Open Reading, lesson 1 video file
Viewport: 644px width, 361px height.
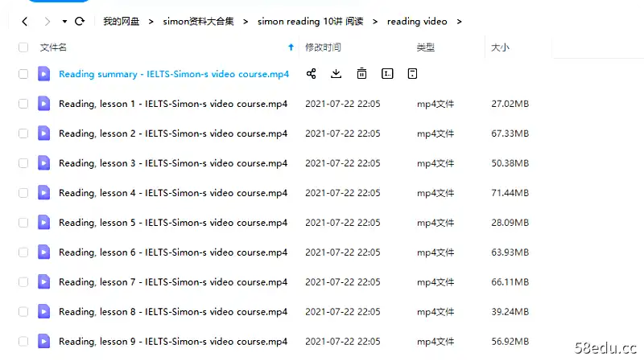tap(173, 104)
